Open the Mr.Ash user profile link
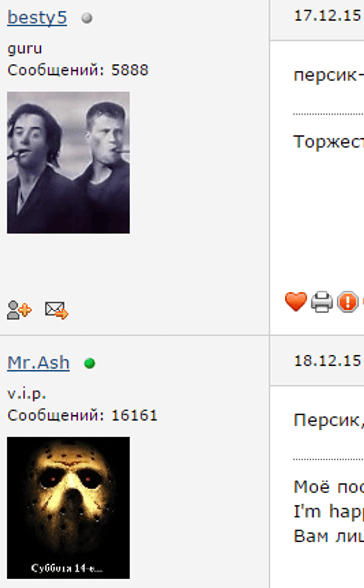Screen dimensions: 364x588 pos(38,363)
